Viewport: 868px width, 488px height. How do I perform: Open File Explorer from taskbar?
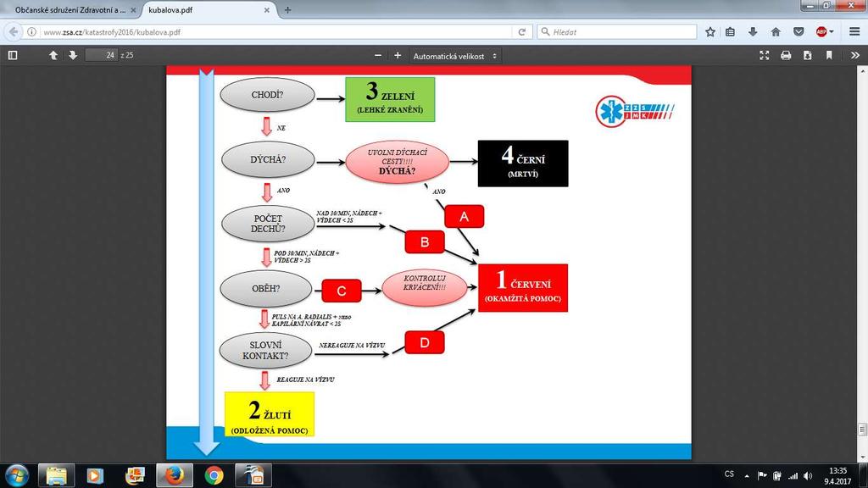[57, 475]
